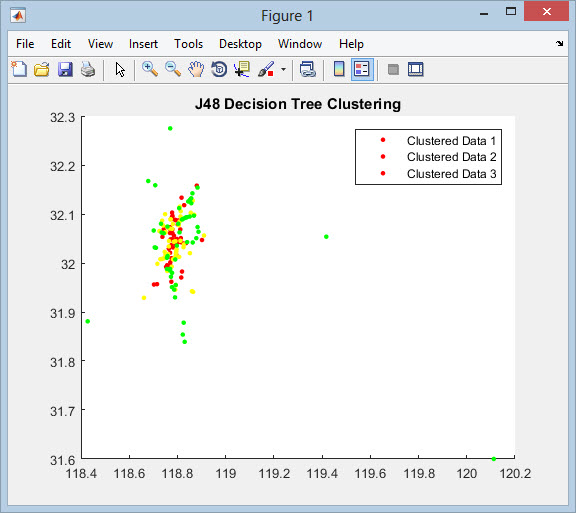The image size is (576, 513).
Task: Save the figure with the floppy icon
Action: 65,69
